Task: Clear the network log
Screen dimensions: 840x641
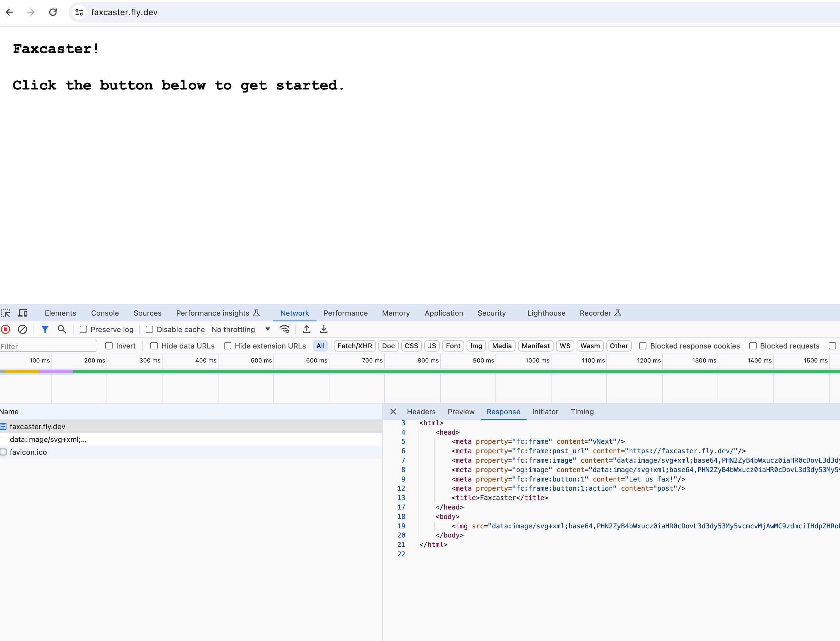Action: coord(23,329)
